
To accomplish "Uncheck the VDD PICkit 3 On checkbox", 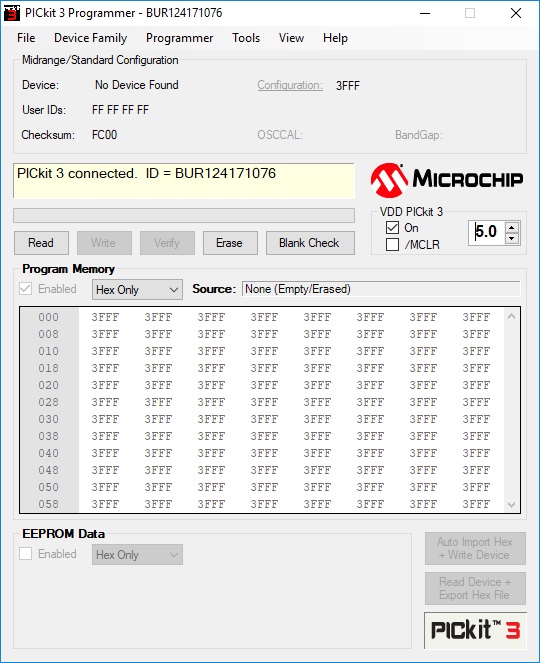I will coord(392,228).
